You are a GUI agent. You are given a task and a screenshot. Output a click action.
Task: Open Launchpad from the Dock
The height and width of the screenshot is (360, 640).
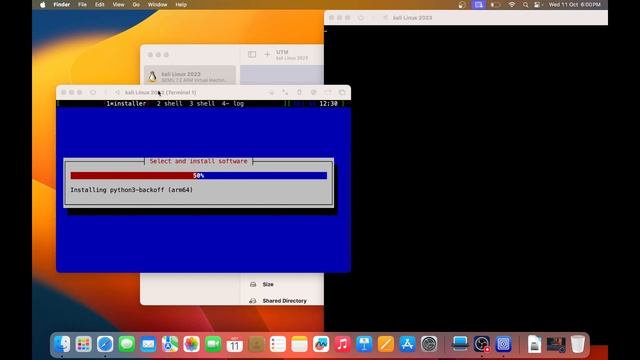coord(84,344)
